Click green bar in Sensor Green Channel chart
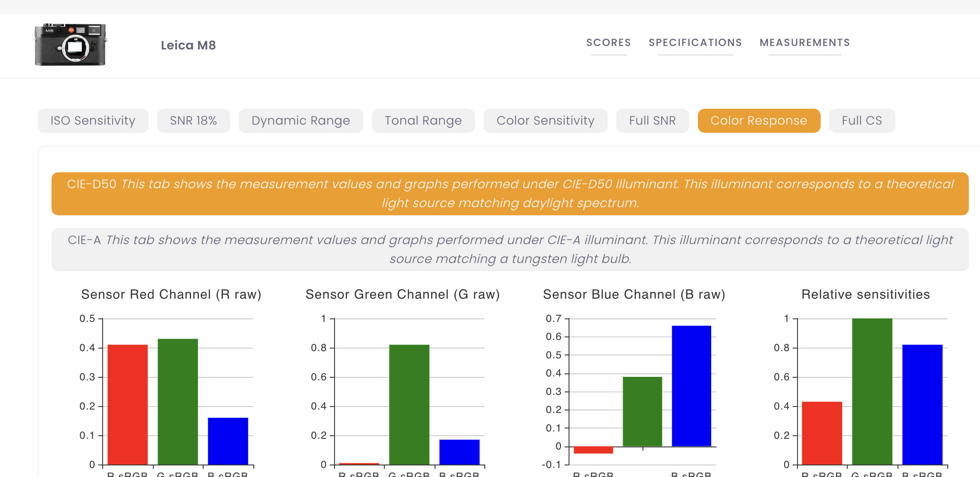The image size is (980, 477). [409, 404]
